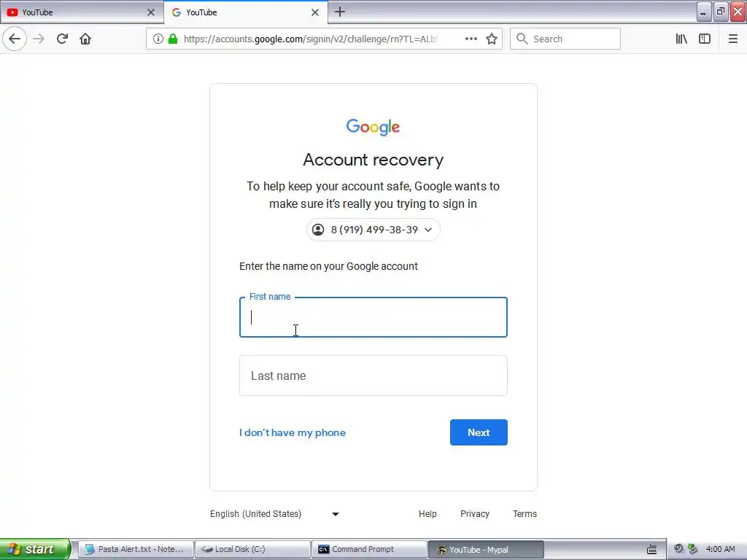
Task: Open the Windows start menu
Action: pyautogui.click(x=35, y=549)
